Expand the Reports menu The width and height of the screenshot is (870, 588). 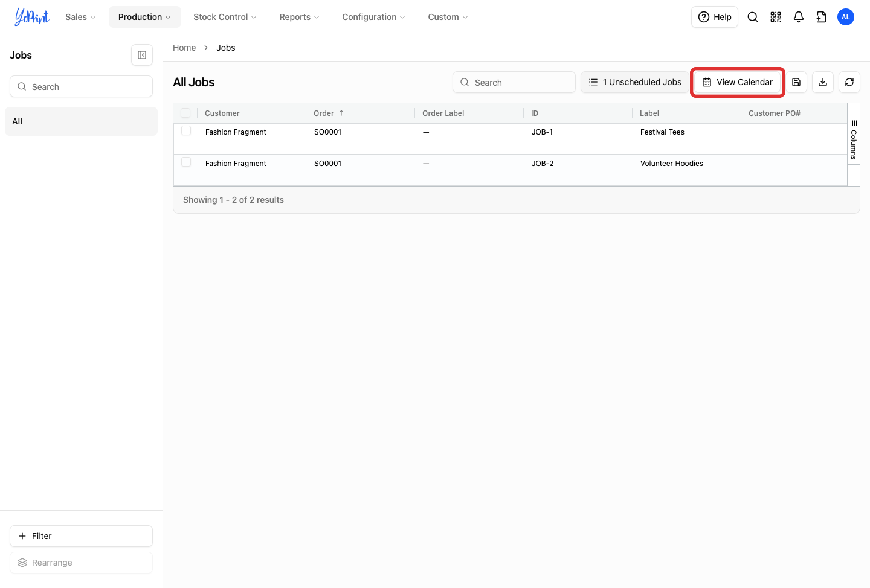[x=299, y=17]
